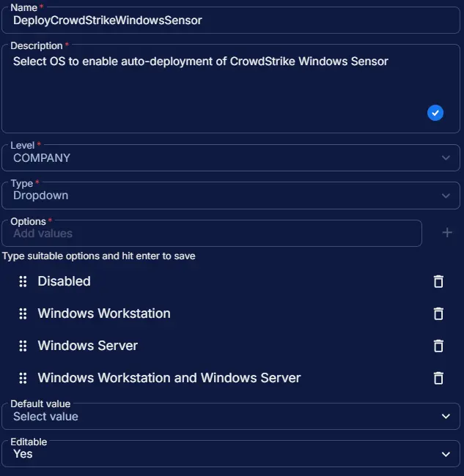Screen dimensions: 464x476
Task: Select the Disabled option label
Action: [65, 281]
